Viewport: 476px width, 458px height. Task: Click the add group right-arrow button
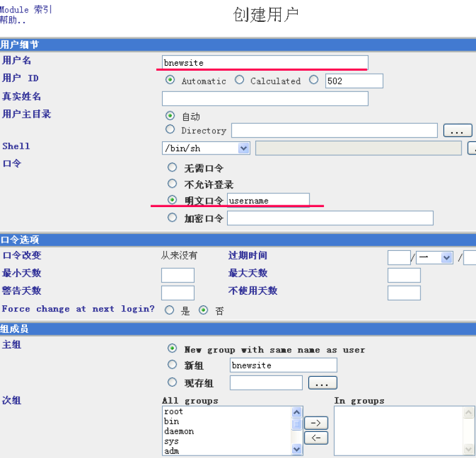pos(316,424)
